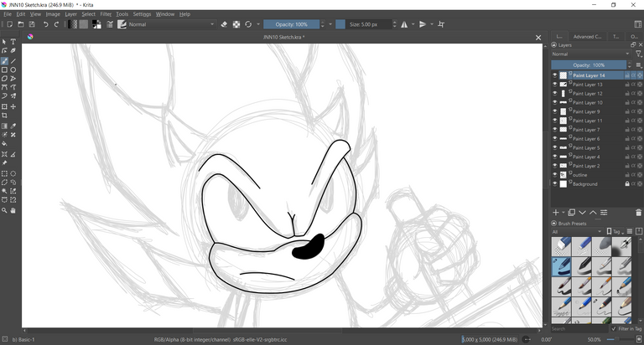Screen dimensions: 644x345
Task: Toggle lock on Paint Layer 12
Action: [627, 94]
